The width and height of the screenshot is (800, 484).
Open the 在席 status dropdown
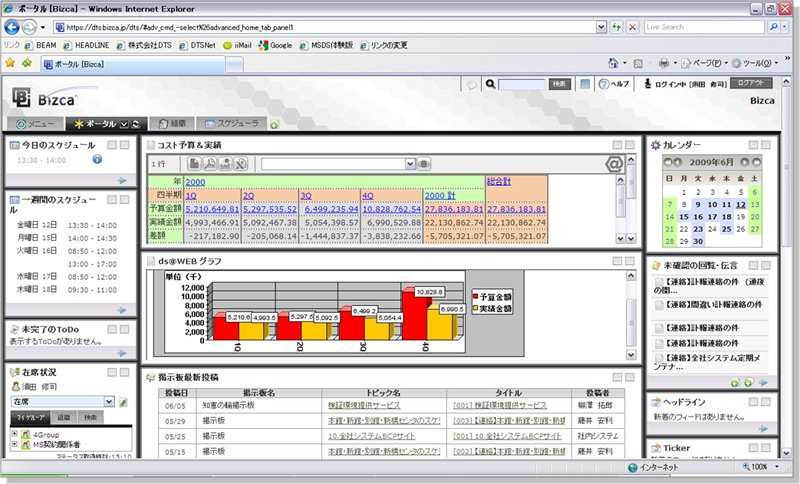pos(109,402)
